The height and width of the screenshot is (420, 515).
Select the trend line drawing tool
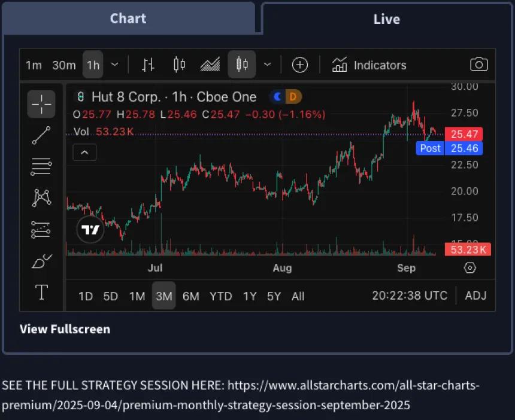pos(41,135)
